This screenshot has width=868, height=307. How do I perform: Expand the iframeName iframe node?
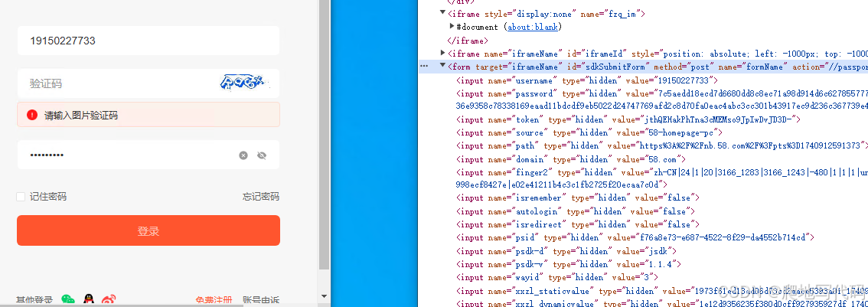[443, 53]
